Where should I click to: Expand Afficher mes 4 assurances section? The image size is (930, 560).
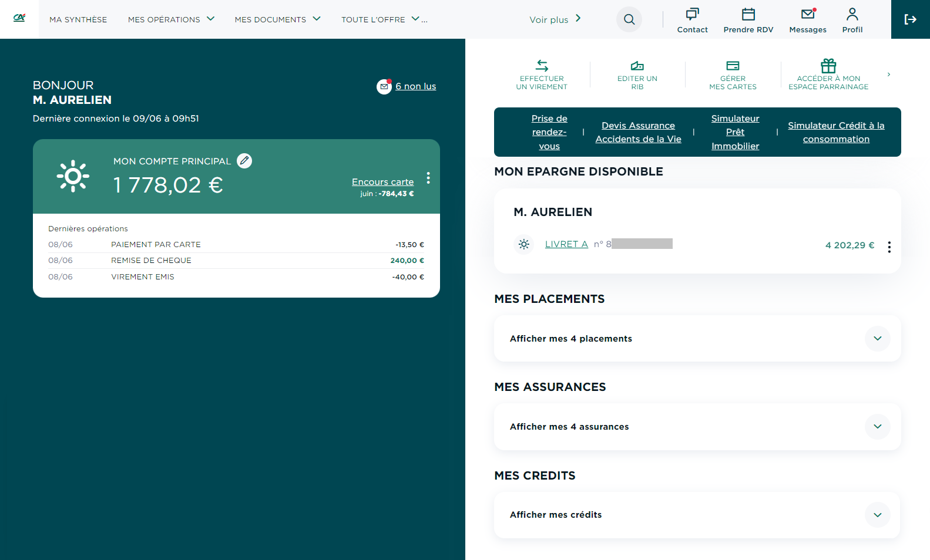(x=877, y=427)
